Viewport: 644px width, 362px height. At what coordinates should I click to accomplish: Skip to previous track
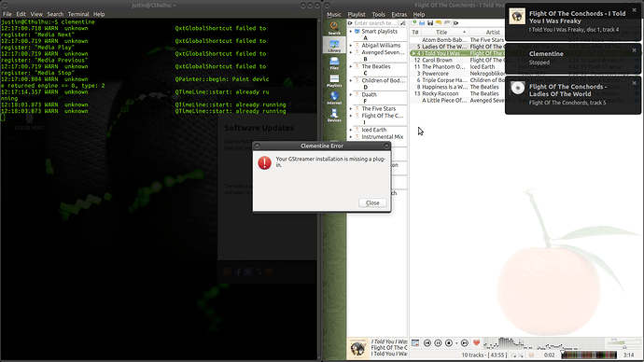coord(427,342)
